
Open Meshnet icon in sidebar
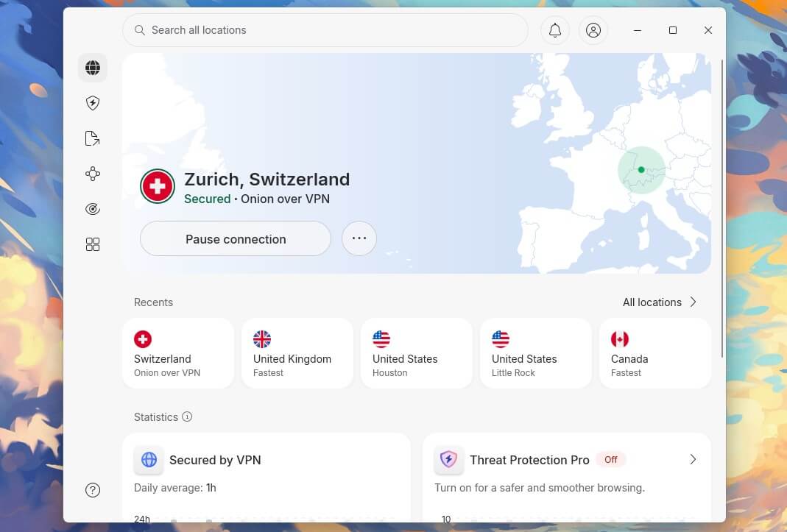tap(92, 174)
